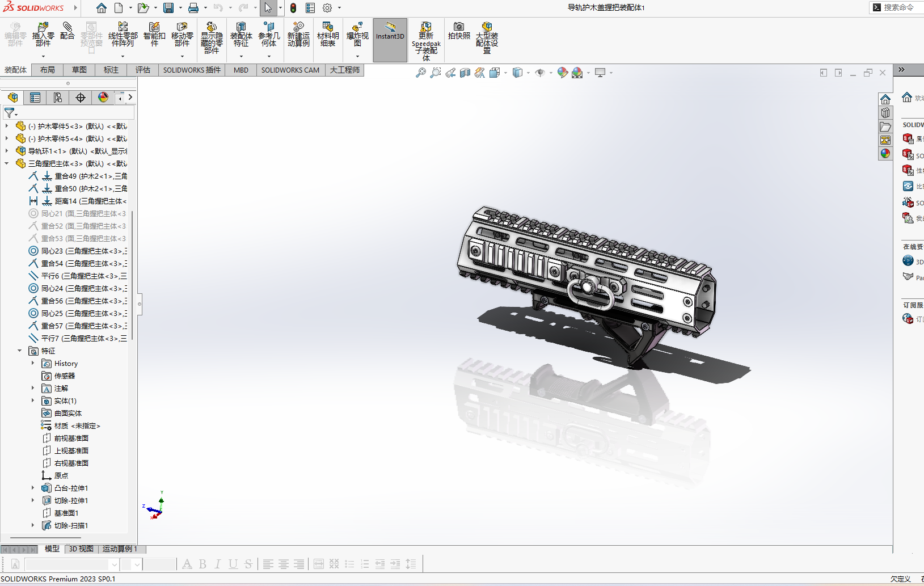Open the Linear Component Pattern (线性零部件阵列) tool
Viewport: 924px width, 586px height.
[x=123, y=35]
